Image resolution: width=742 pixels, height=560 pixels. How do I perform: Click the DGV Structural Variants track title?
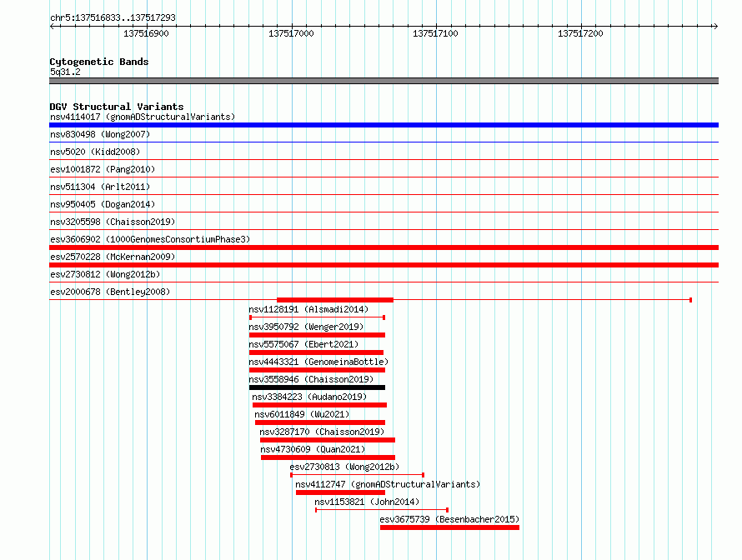pos(117,107)
